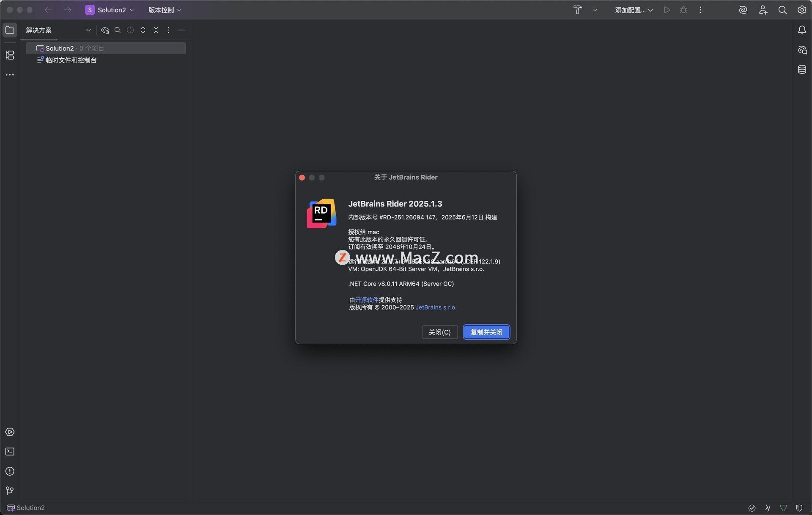Open Search Everywhere magnifier
The width and height of the screenshot is (812, 515).
pos(782,10)
